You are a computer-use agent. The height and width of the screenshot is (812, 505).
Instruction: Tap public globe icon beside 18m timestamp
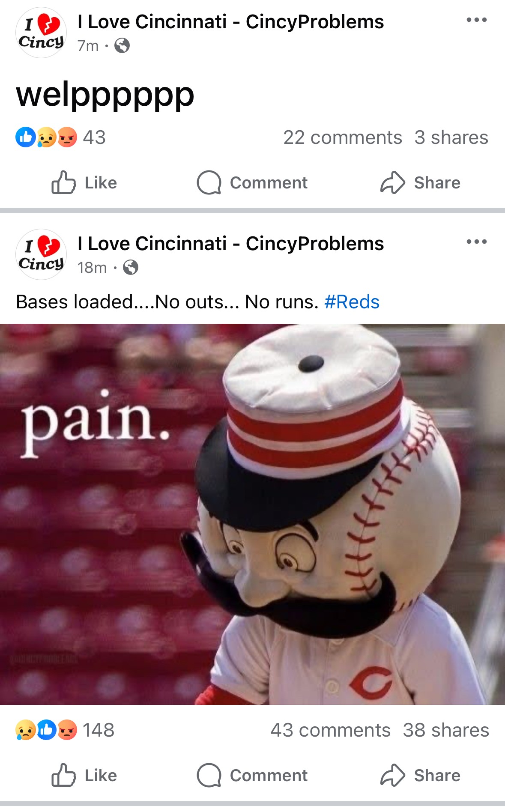[x=131, y=268]
